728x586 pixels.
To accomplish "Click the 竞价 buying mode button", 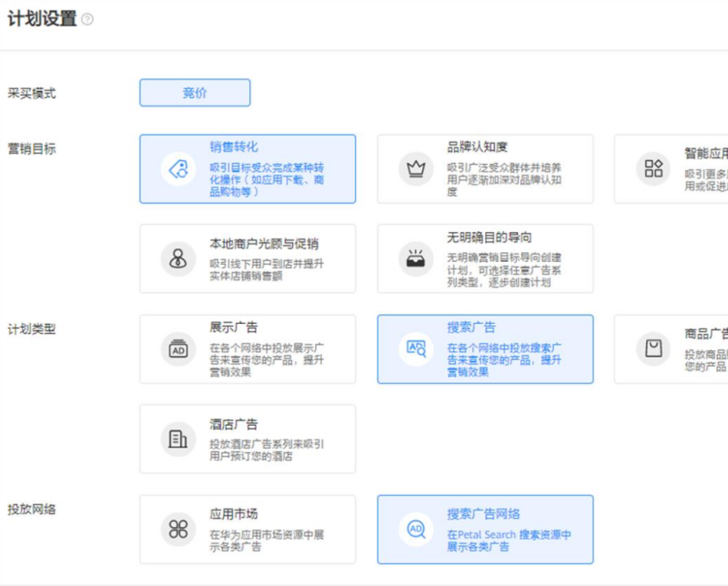I will pyautogui.click(x=195, y=92).
